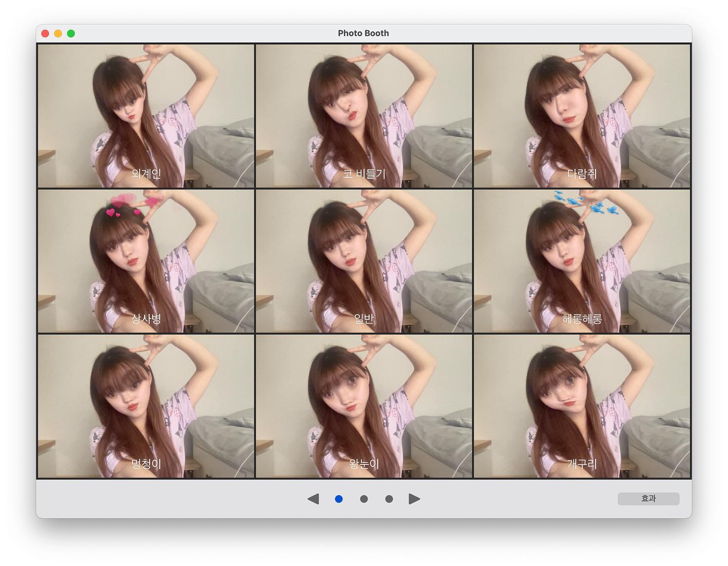Minimize the Photo Booth window
This screenshot has height=566, width=728.
[58, 33]
